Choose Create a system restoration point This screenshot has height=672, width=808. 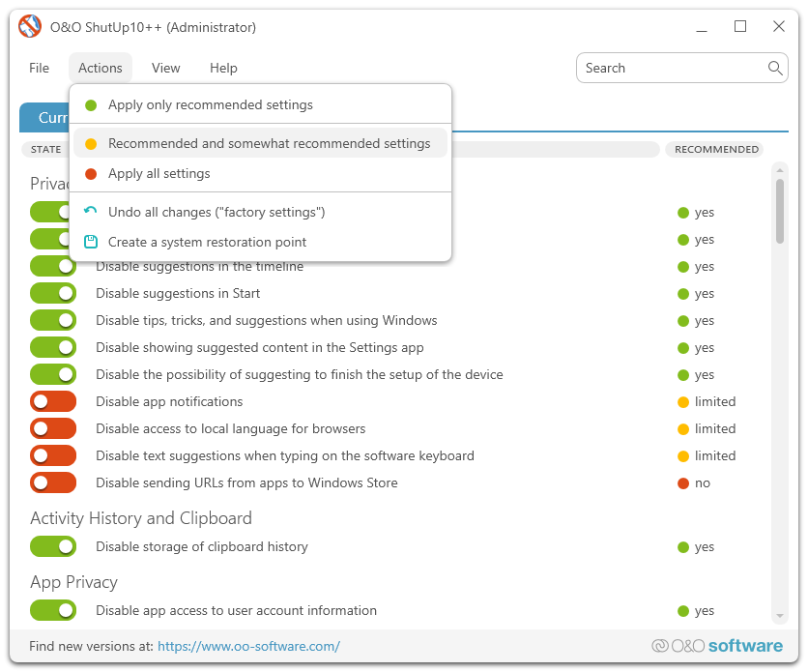[207, 242]
